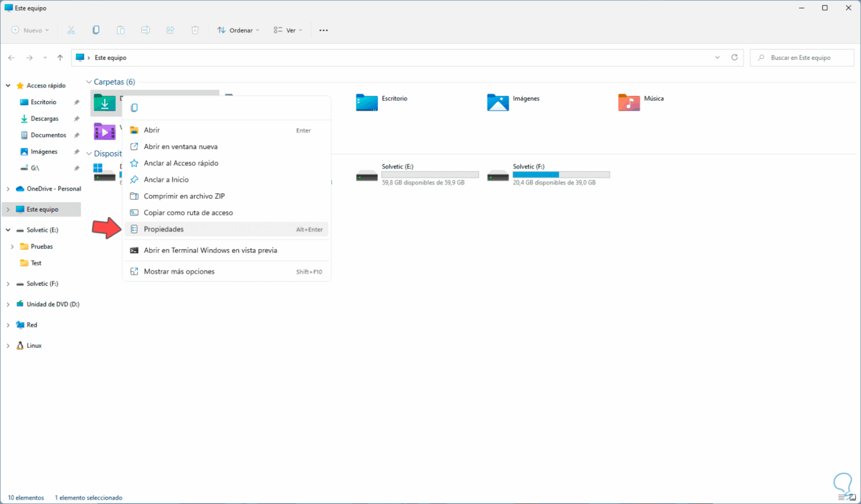Open the see more ellipsis toolbar menu
The width and height of the screenshot is (861, 504).
[x=323, y=30]
